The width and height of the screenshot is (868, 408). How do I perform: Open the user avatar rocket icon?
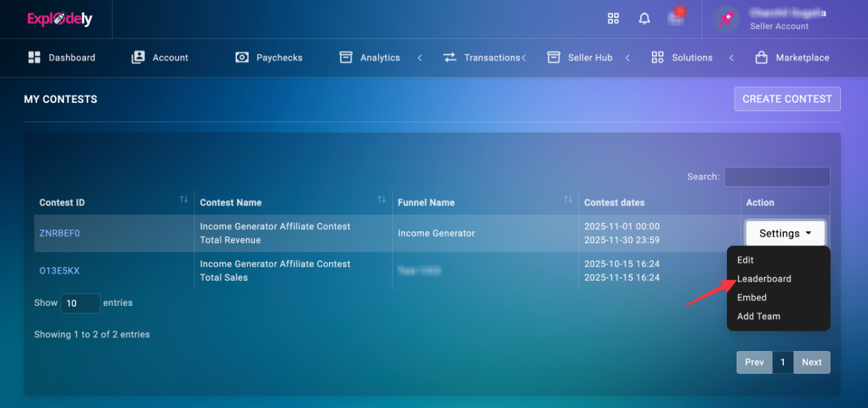726,19
